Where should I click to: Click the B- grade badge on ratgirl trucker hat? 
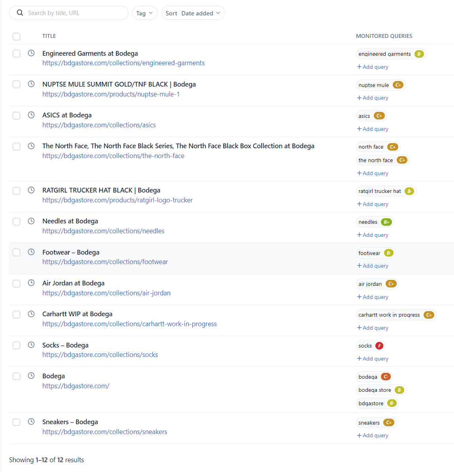[x=409, y=191]
